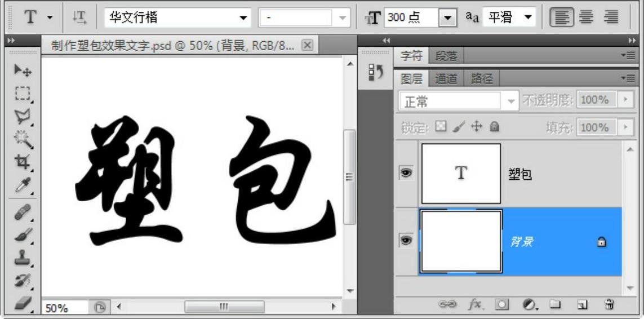Image resolution: width=644 pixels, height=319 pixels.
Task: Hide the 背景 layer
Action: (x=406, y=241)
